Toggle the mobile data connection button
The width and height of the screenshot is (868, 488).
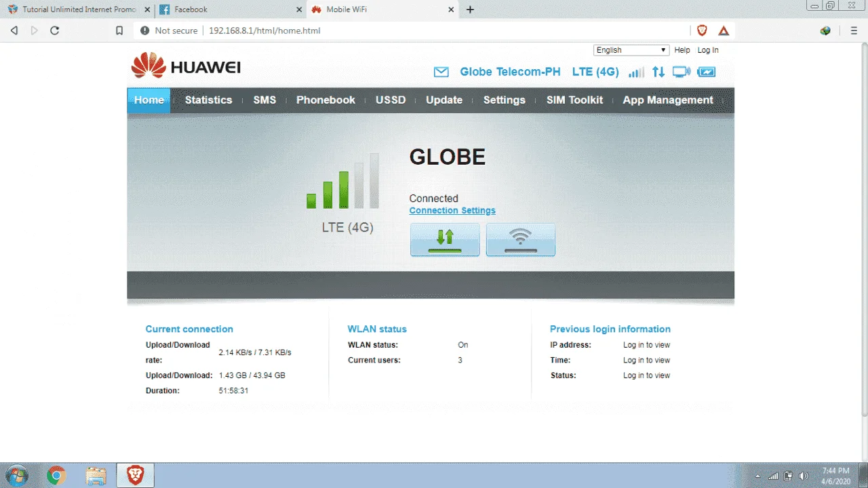pos(445,240)
